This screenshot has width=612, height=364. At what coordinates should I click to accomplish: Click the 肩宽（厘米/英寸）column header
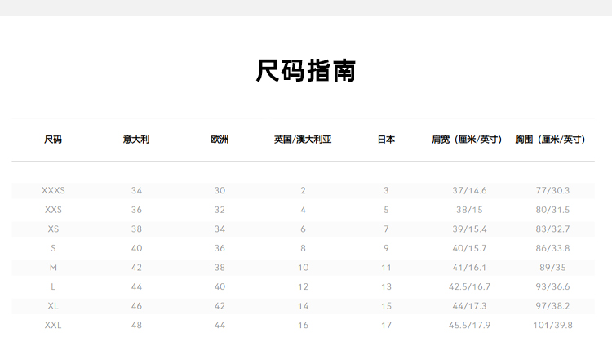point(469,140)
